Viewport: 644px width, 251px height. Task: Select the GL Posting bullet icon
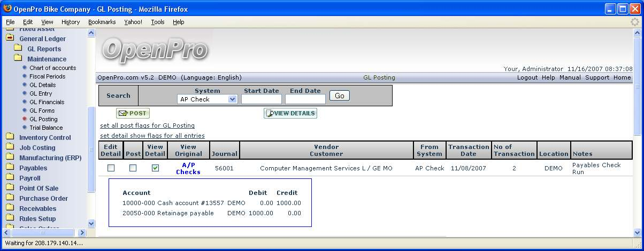click(25, 119)
